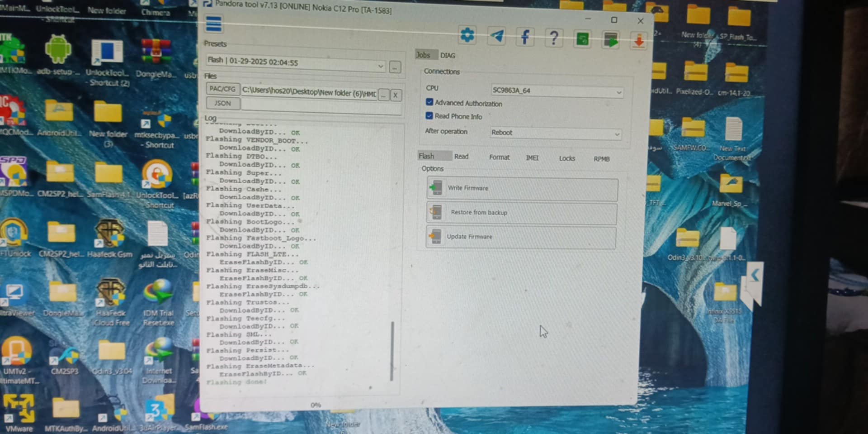
Task: Click the log scrollbar thumb
Action: click(x=392, y=351)
